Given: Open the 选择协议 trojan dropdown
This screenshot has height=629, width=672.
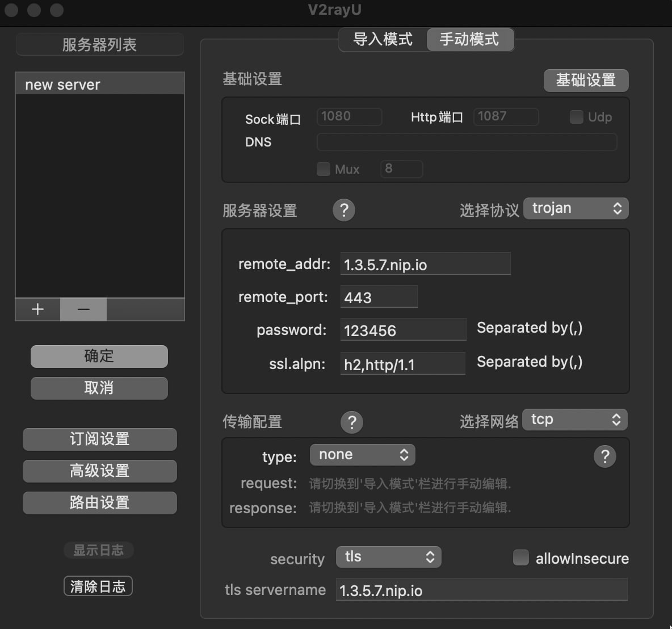Looking at the screenshot, I should (x=576, y=208).
